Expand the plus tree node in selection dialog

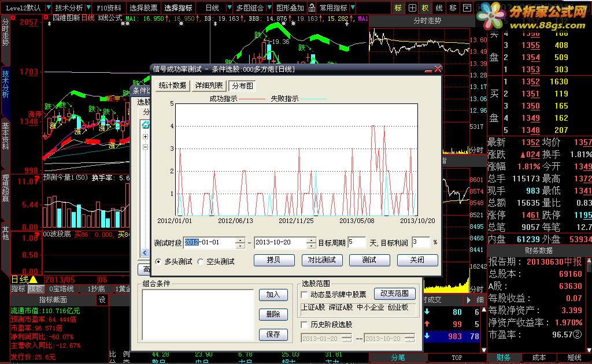click(x=145, y=136)
